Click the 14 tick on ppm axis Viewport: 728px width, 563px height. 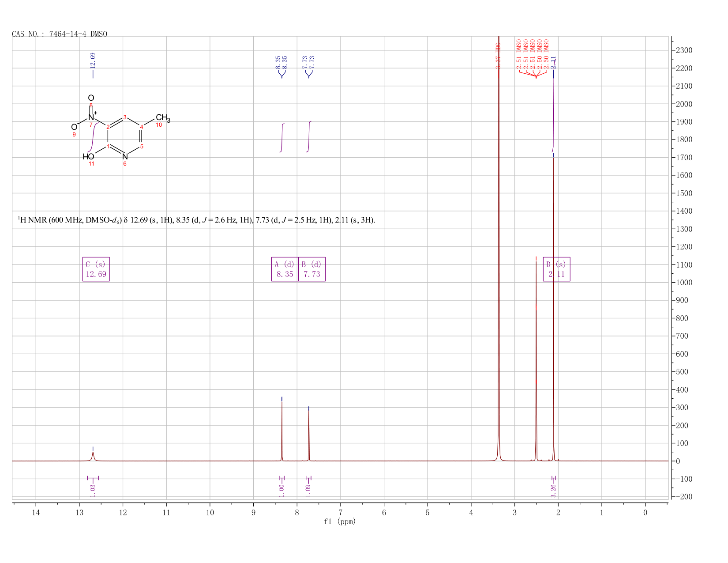(x=36, y=512)
